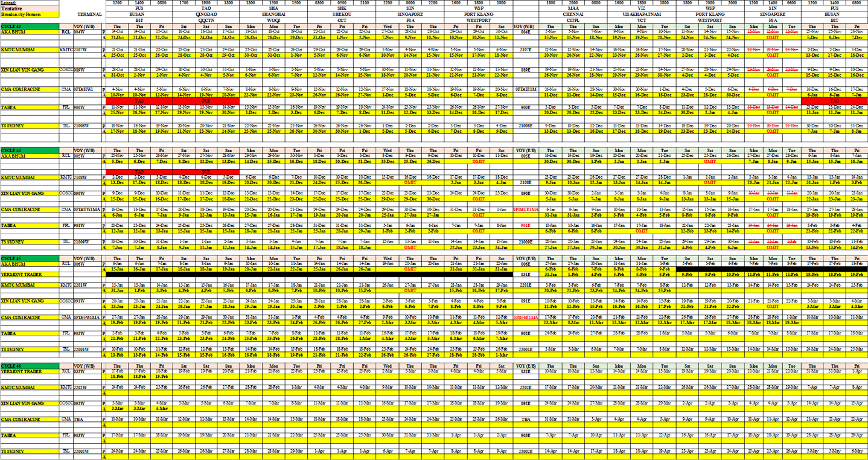
Task: Click CMA CGM RACINE in Cycle 45
Action: (30, 318)
